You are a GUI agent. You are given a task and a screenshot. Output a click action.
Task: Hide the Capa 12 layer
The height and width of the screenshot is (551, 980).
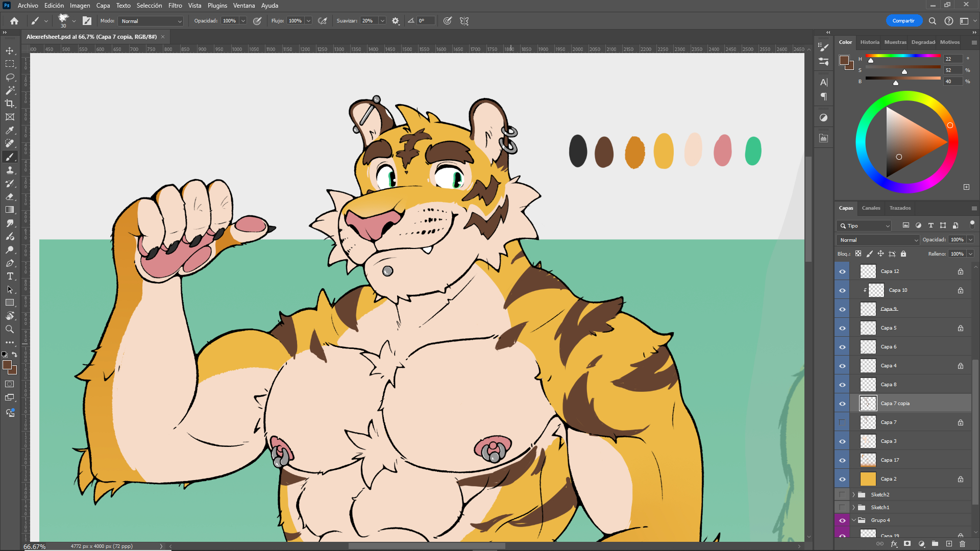pos(842,271)
